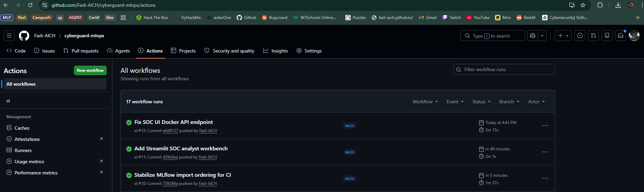The image size is (644, 192).
Task: Click the main branch label on run #11
Action: point(350,152)
